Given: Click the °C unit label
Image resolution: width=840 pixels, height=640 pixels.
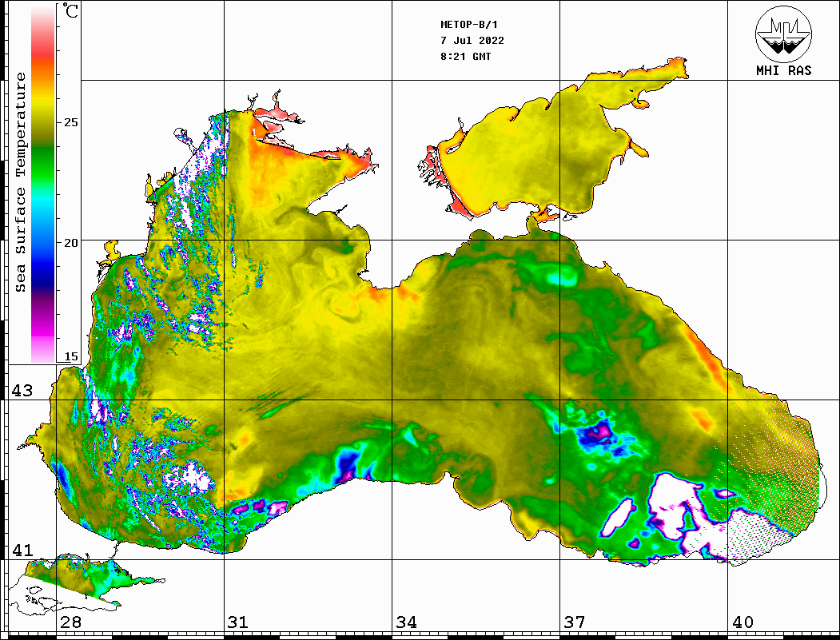Looking at the screenshot, I should 70,10.
